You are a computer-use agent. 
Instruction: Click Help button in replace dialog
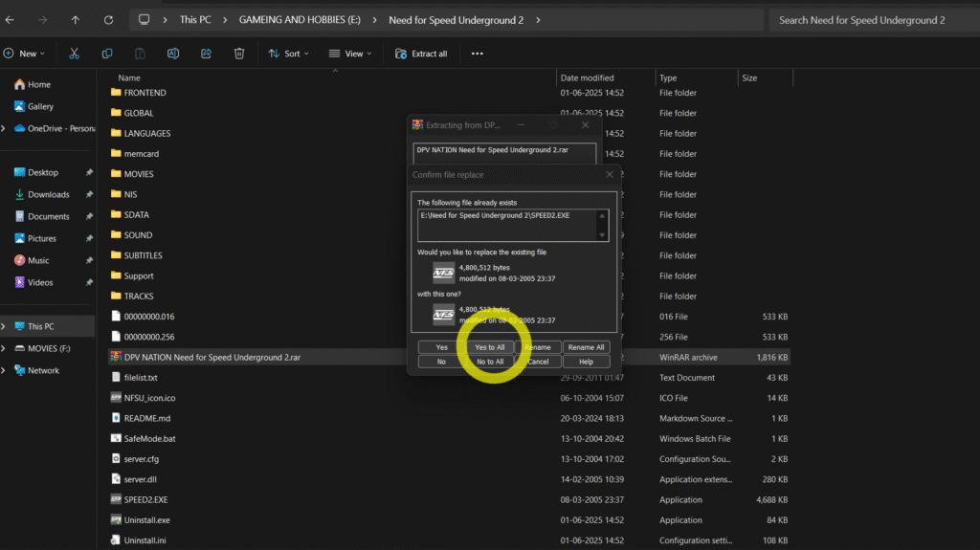pos(586,362)
